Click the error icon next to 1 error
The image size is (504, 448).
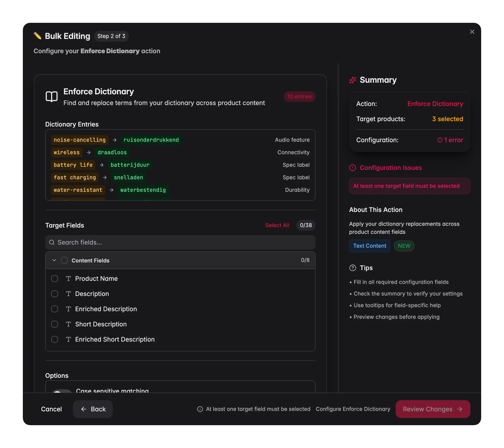coord(440,140)
